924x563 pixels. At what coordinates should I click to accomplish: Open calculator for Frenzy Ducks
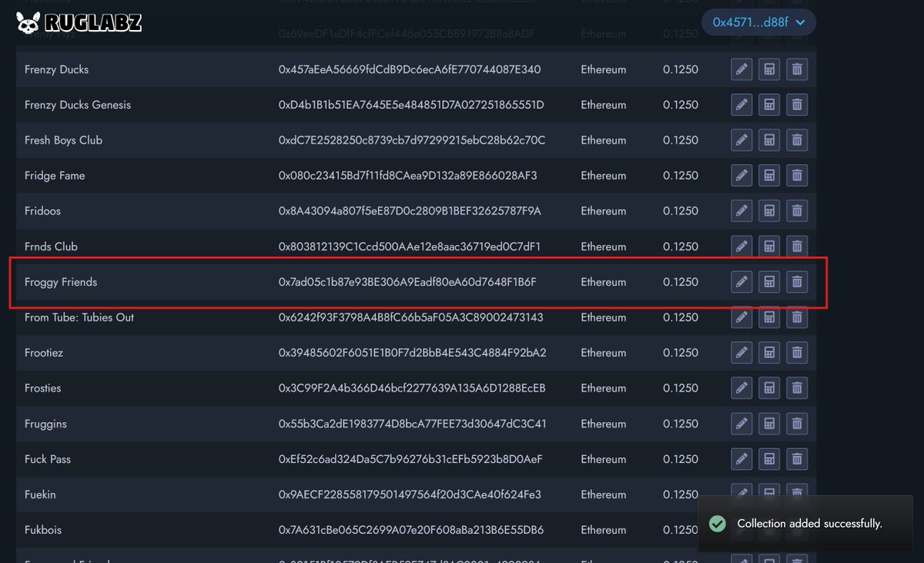[x=768, y=69]
